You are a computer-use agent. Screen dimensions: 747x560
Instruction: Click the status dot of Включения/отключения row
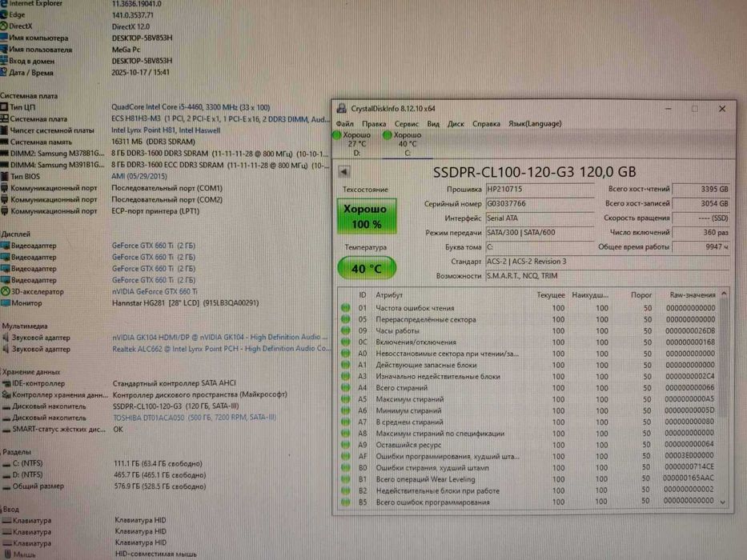tap(345, 342)
